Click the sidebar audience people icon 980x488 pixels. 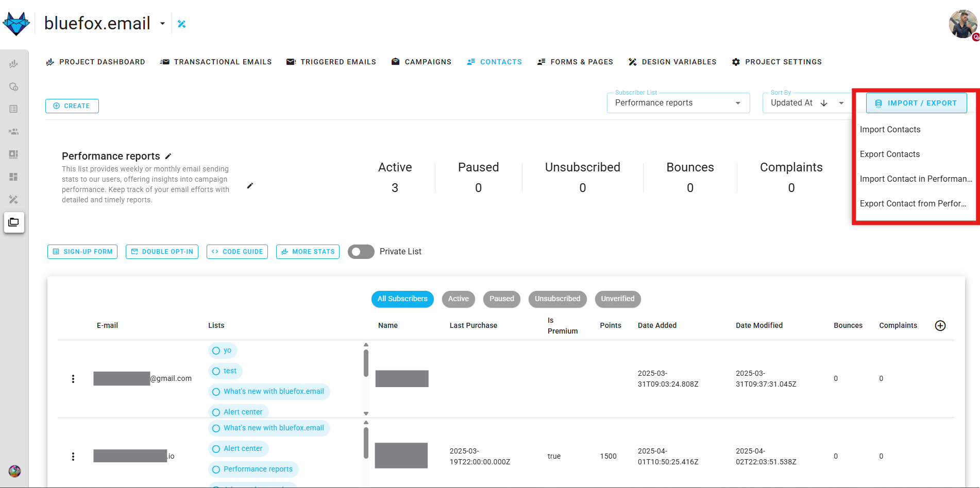(x=14, y=132)
